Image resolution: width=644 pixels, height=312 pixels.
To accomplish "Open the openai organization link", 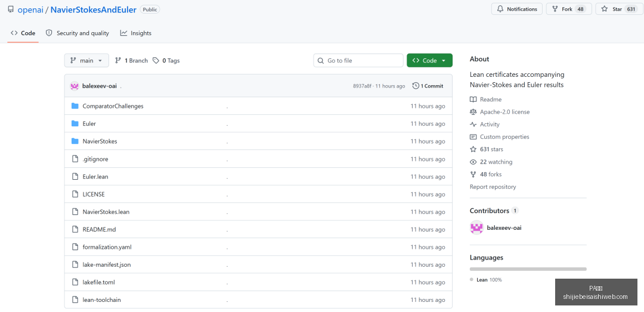I will 30,10.
